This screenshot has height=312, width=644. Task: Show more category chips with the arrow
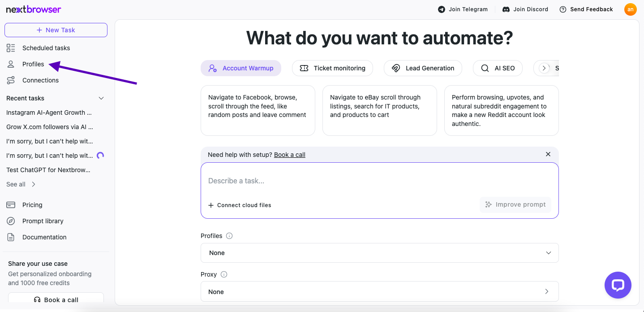pyautogui.click(x=545, y=68)
